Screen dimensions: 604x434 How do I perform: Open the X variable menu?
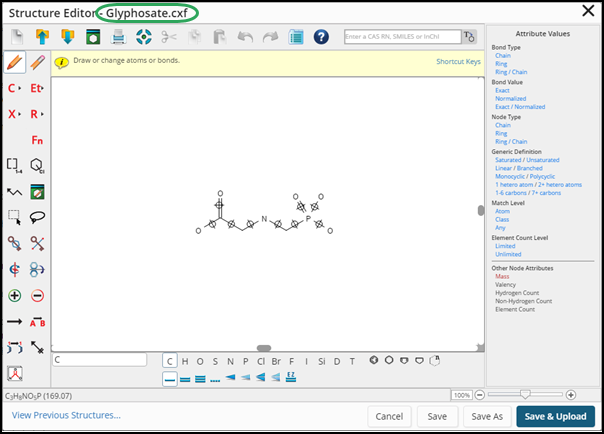pos(15,114)
